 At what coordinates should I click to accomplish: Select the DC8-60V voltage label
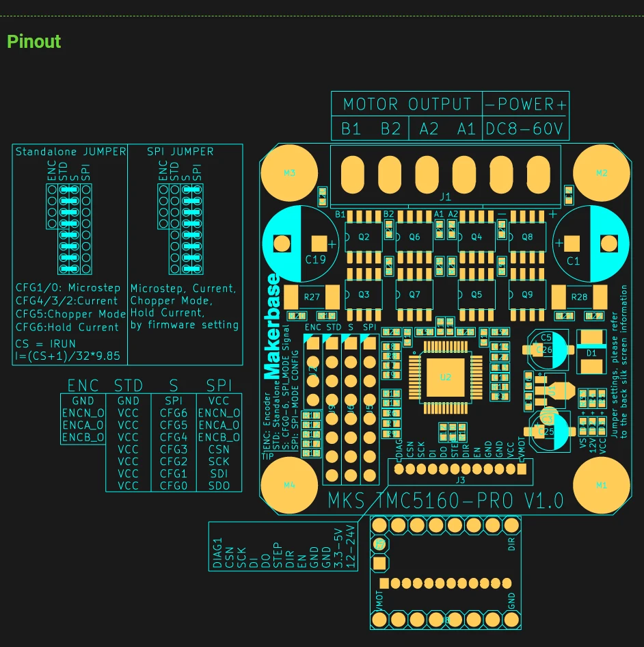coord(524,129)
